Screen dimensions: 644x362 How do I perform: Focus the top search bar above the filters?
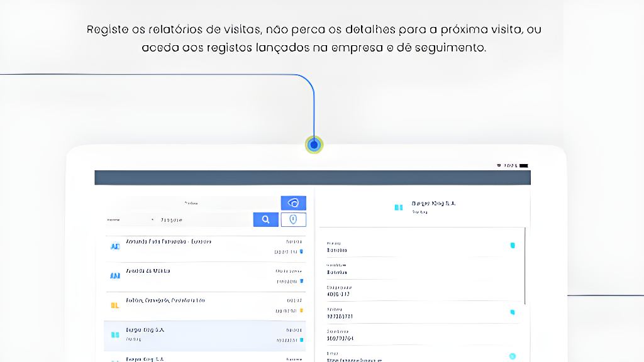[x=192, y=203]
